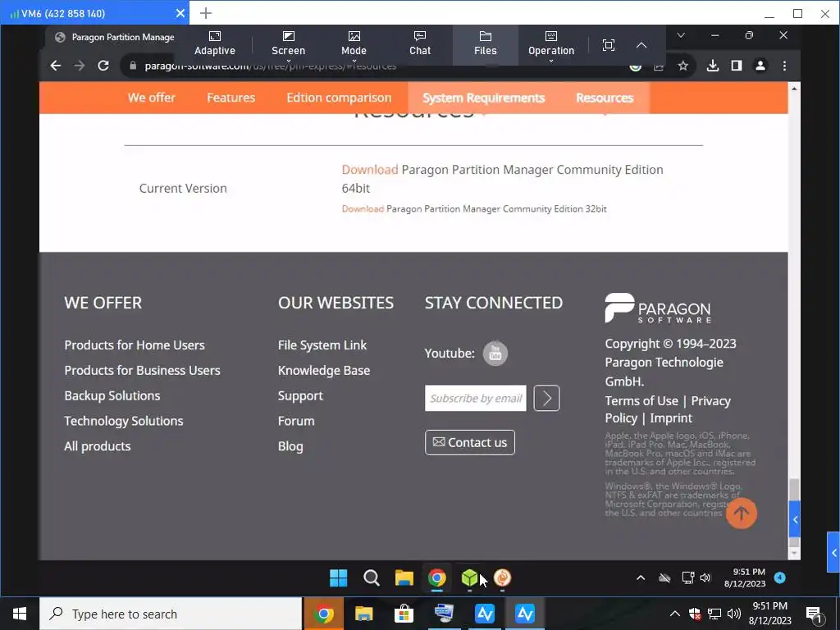Viewport: 840px width, 630px height.
Task: Click the Paragon Software footer logo
Action: tap(657, 308)
